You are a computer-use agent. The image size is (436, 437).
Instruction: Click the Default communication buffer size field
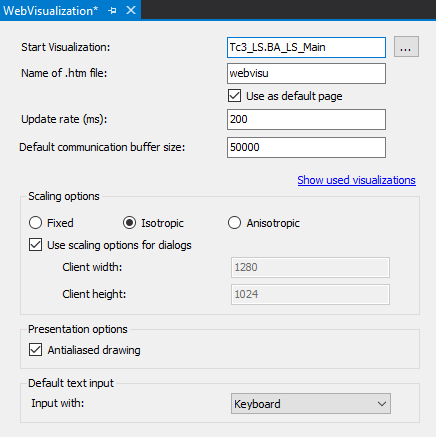(x=306, y=147)
